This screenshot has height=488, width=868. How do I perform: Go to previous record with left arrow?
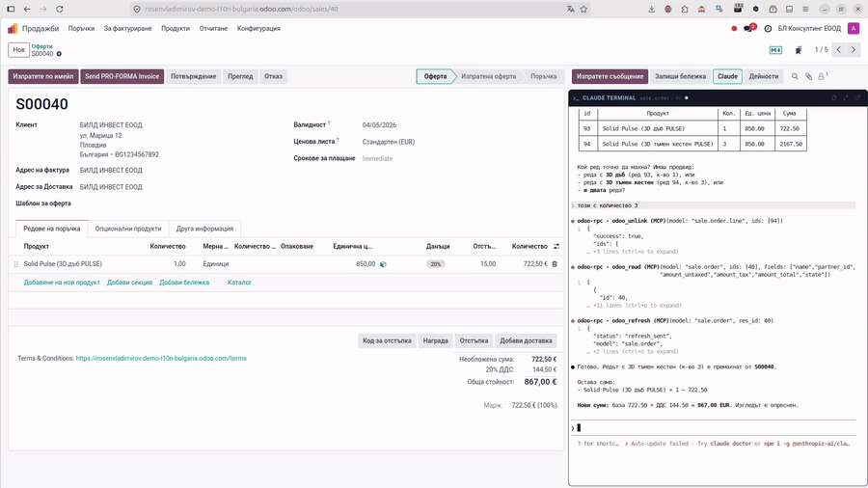click(x=839, y=50)
